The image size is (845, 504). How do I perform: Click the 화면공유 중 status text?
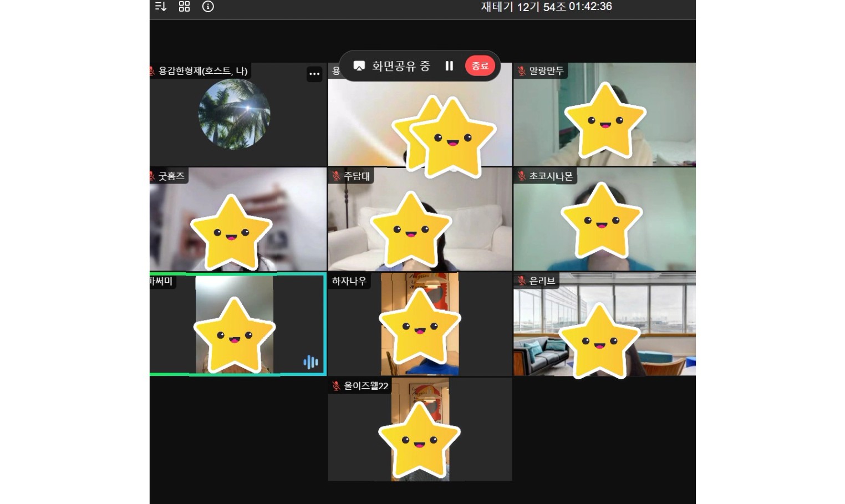pyautogui.click(x=401, y=66)
